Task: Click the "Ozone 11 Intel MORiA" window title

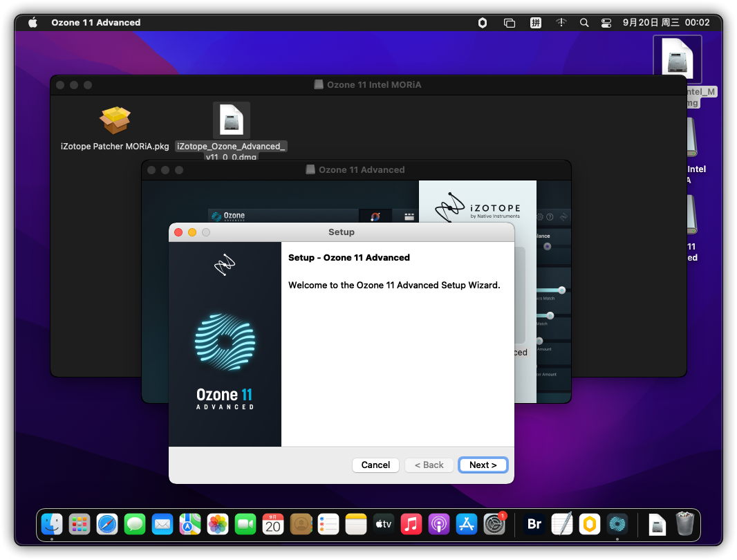Action: tap(374, 85)
